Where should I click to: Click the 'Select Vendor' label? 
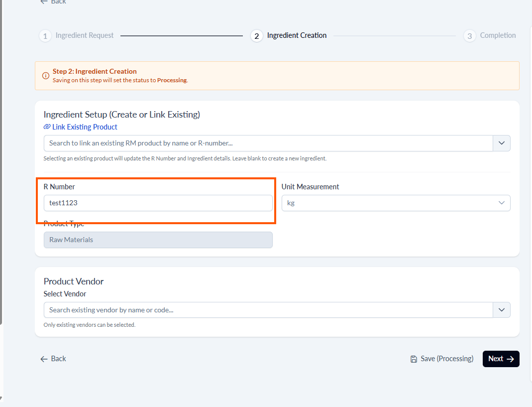pos(65,294)
